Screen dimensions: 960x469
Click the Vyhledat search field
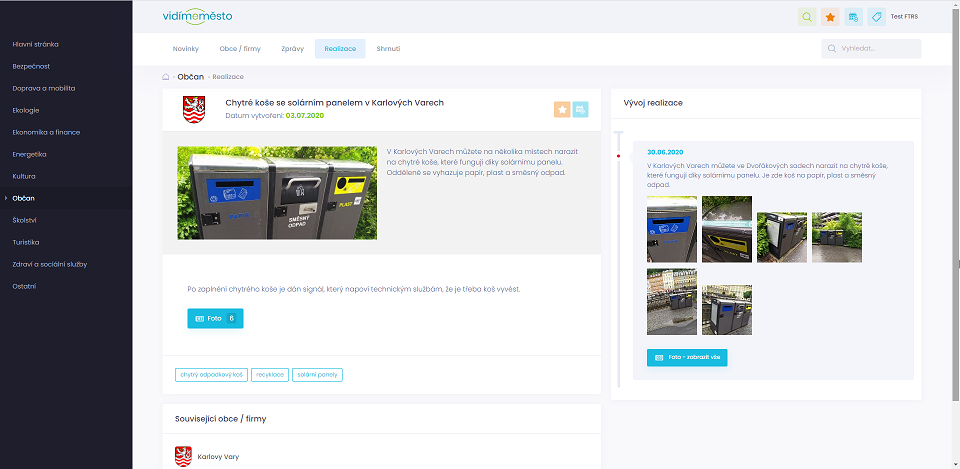(x=871, y=49)
